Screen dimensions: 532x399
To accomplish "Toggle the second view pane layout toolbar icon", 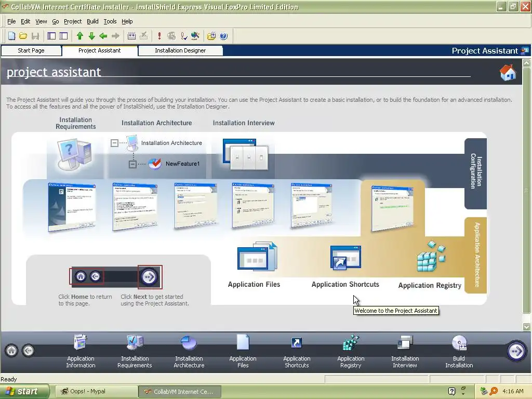I will [63, 36].
